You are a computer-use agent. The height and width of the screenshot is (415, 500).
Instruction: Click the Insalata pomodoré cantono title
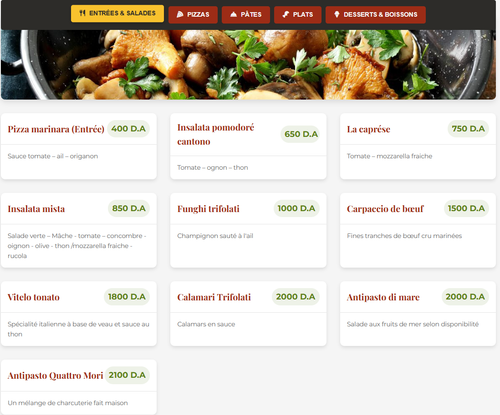[x=216, y=134]
